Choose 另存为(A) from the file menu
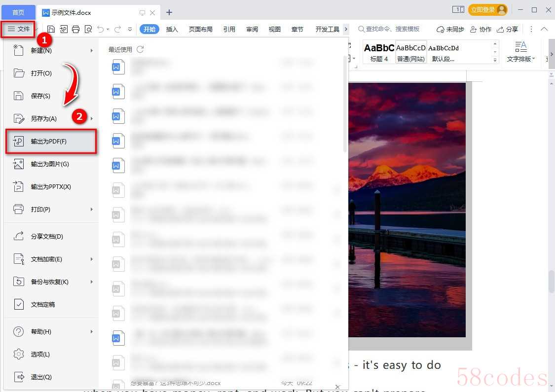This screenshot has width=555, height=392. click(x=52, y=118)
